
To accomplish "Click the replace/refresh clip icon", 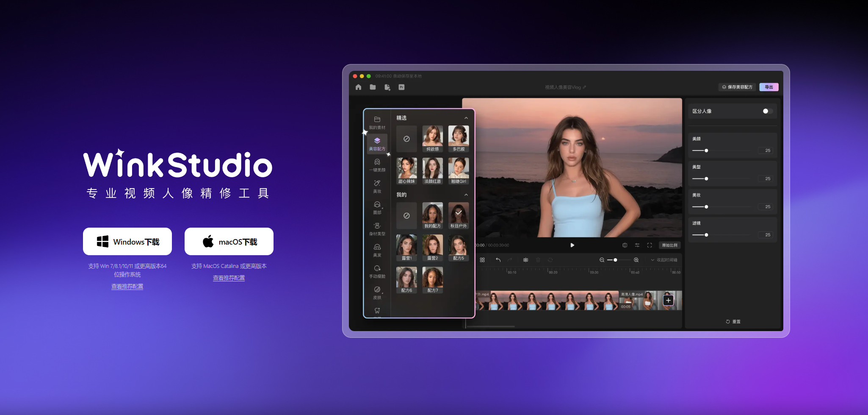I will (x=550, y=260).
